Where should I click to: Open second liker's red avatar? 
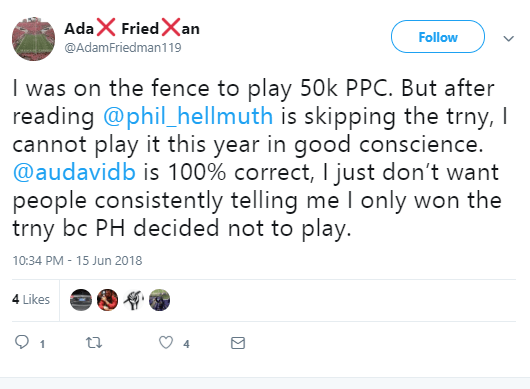(107, 300)
